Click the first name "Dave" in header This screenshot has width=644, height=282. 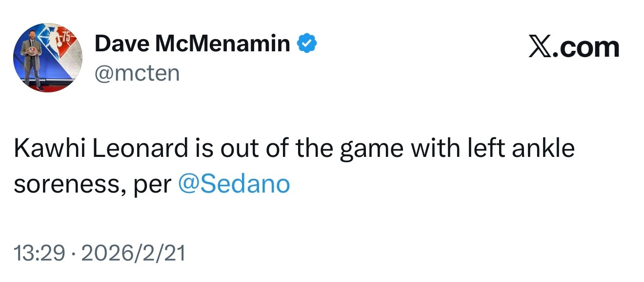click(x=122, y=44)
